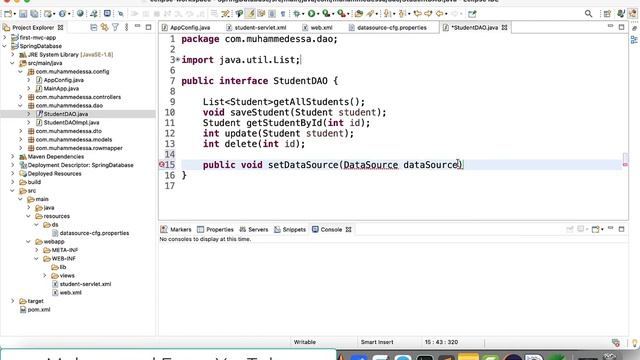Viewport: 640px width, 360px height.
Task: Select Deployment Descriptor: SpringDatabase node
Action: coord(80,165)
